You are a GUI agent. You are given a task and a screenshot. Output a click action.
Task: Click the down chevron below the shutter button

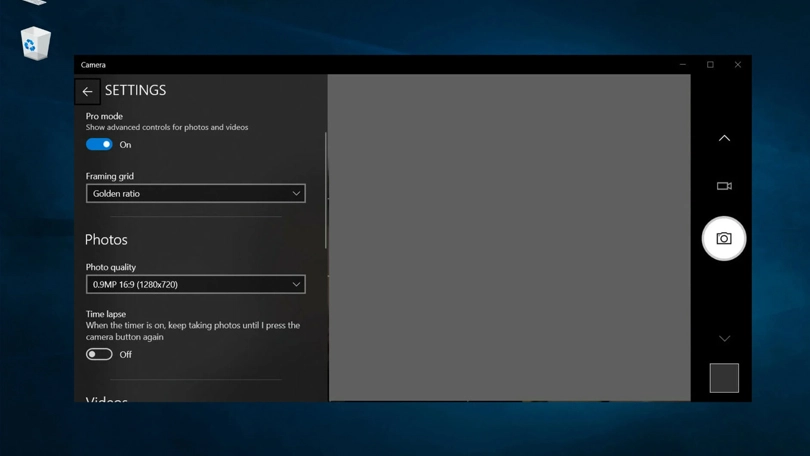(x=724, y=339)
